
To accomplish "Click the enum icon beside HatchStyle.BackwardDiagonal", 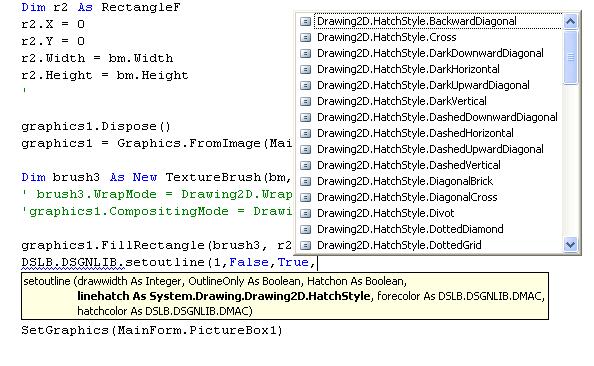I will click(x=305, y=22).
